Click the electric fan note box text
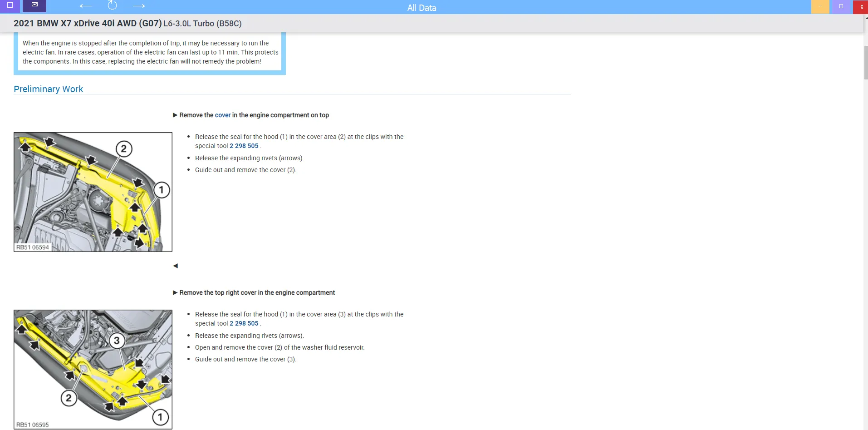Viewport: 868px width, 430px height. pyautogui.click(x=150, y=52)
